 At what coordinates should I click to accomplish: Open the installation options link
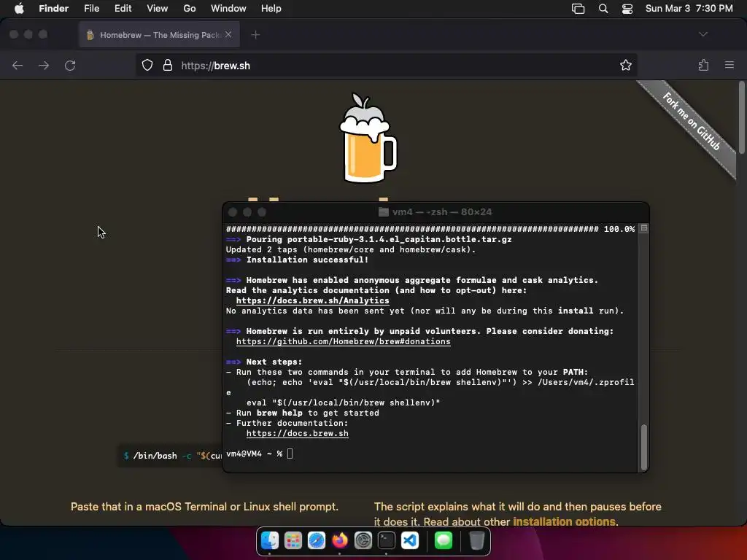click(564, 521)
